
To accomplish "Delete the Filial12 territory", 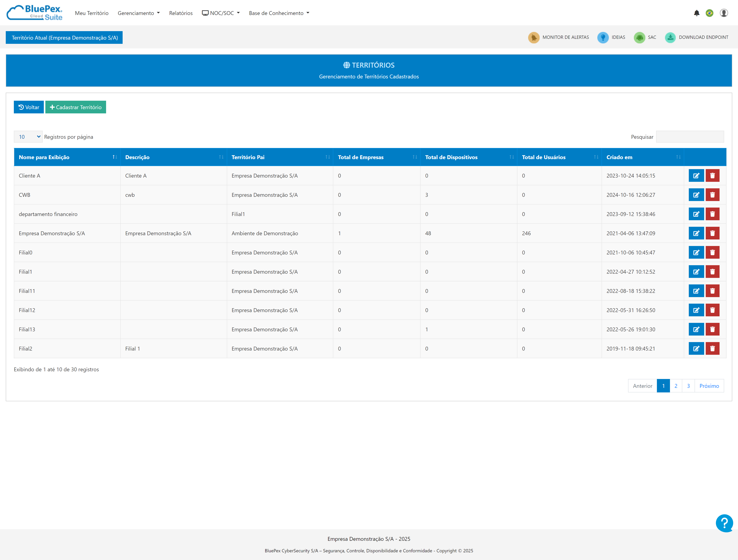I will click(x=712, y=310).
